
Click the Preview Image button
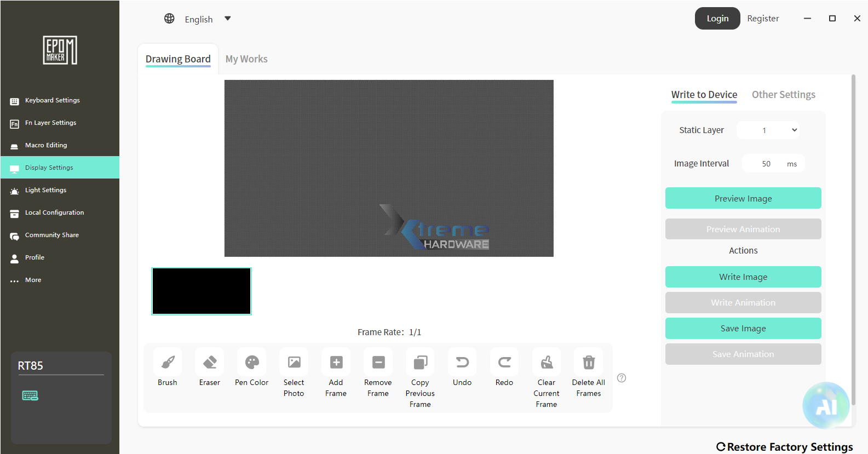pyautogui.click(x=743, y=198)
